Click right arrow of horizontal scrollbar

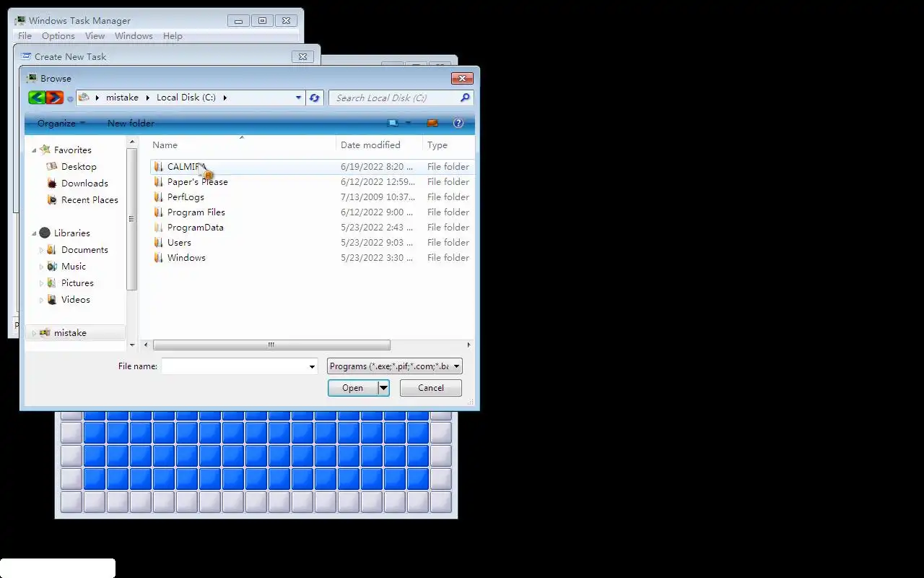point(469,345)
